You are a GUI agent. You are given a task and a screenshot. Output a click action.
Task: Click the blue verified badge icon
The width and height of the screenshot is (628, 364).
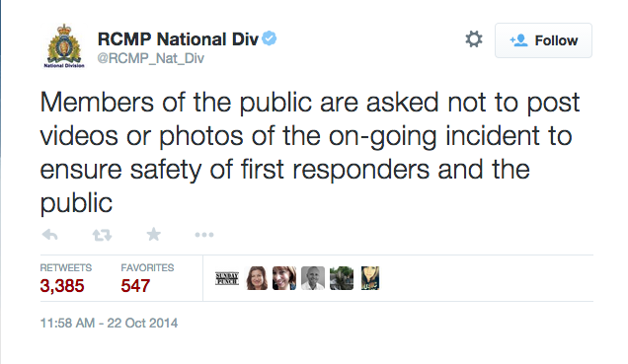(270, 38)
